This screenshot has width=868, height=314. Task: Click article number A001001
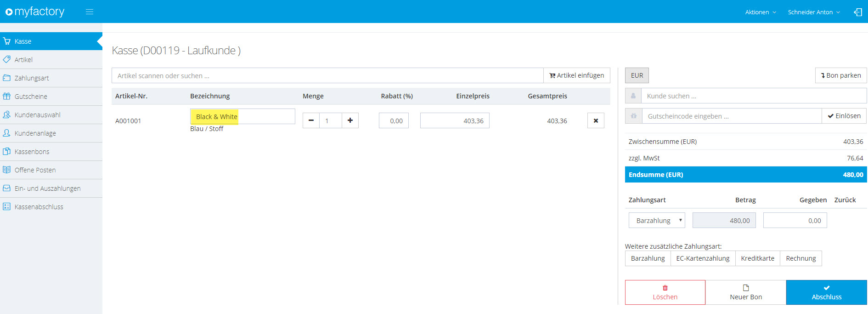128,121
